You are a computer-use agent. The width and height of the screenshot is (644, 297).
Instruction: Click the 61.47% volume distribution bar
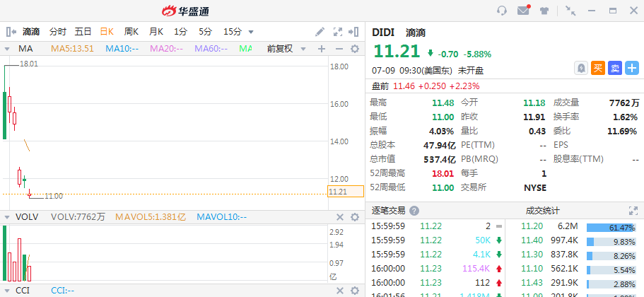pyautogui.click(x=612, y=226)
